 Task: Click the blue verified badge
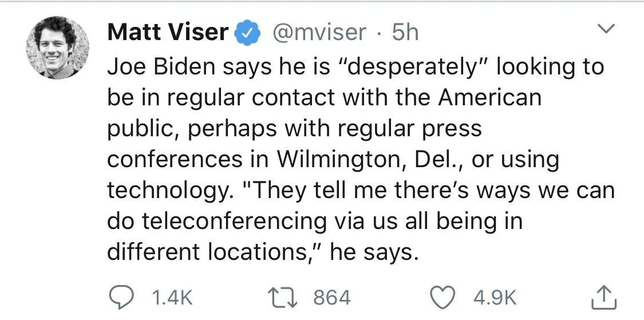coord(247,33)
